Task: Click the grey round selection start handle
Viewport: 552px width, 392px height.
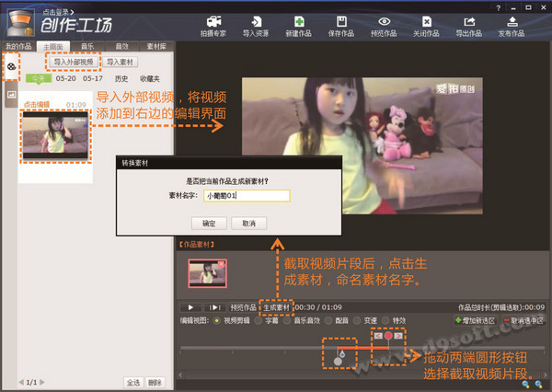Action: 338,362
